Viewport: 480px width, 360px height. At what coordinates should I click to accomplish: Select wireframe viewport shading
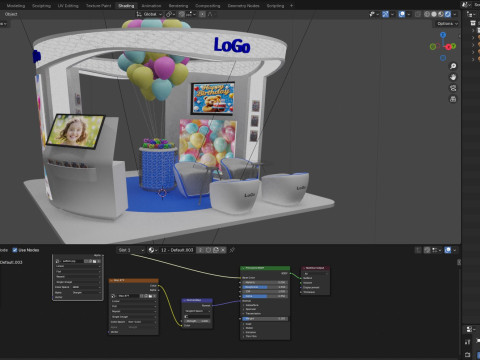click(427, 14)
